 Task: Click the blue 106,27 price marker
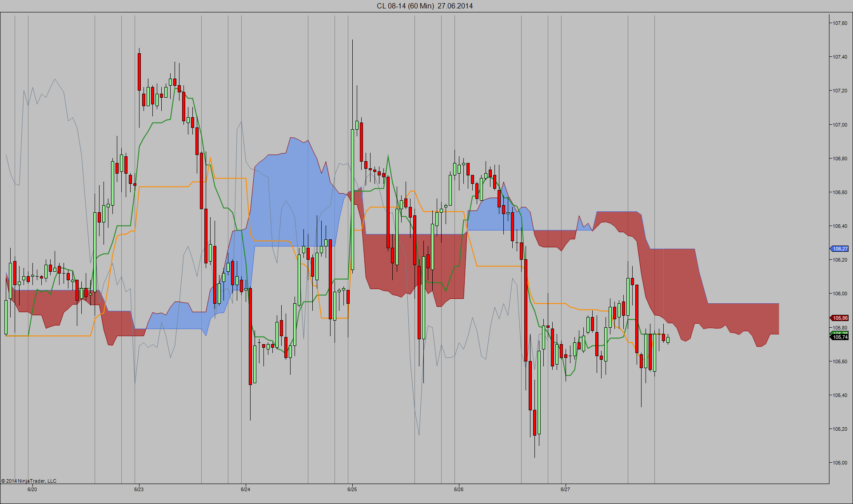(x=840, y=249)
